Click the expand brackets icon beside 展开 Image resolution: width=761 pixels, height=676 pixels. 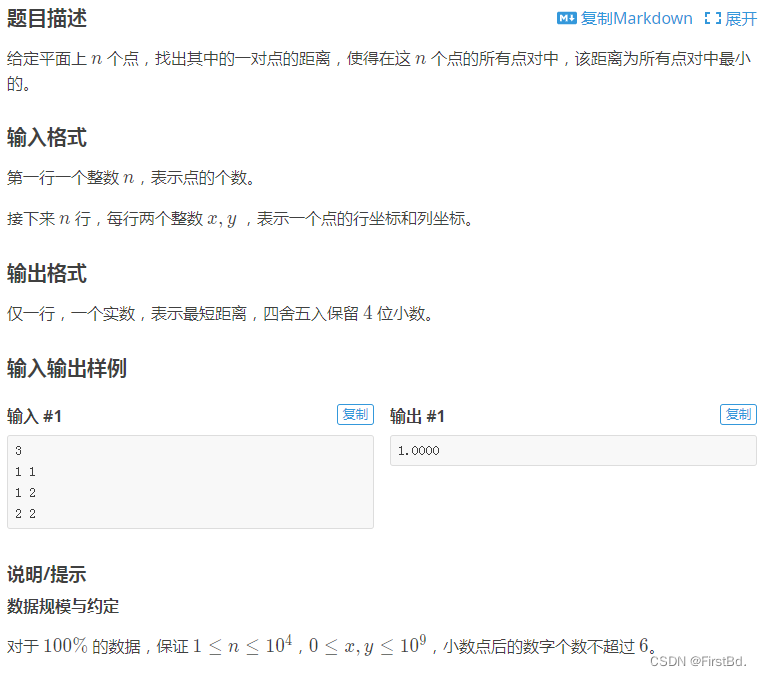coord(712,18)
